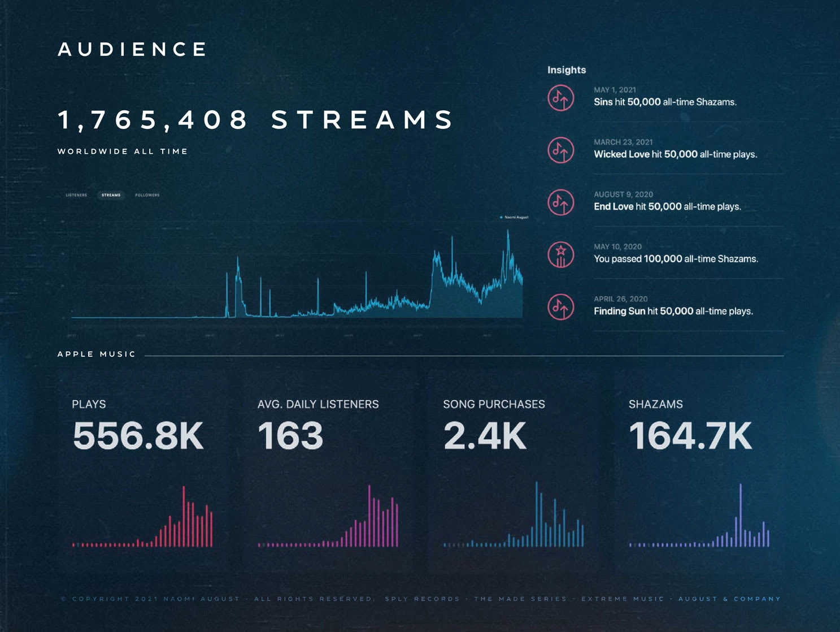
Task: Click the blue Song Purchases bar chart
Action: [x=513, y=514]
